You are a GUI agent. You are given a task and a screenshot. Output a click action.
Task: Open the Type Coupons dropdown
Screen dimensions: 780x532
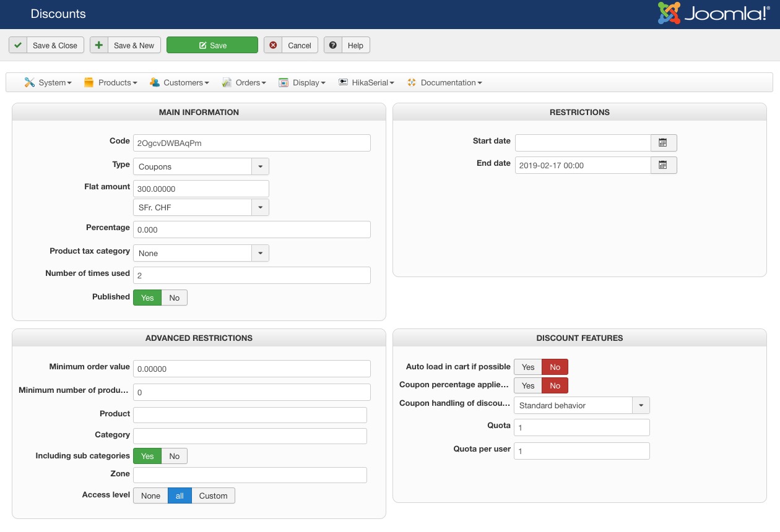[x=201, y=166]
